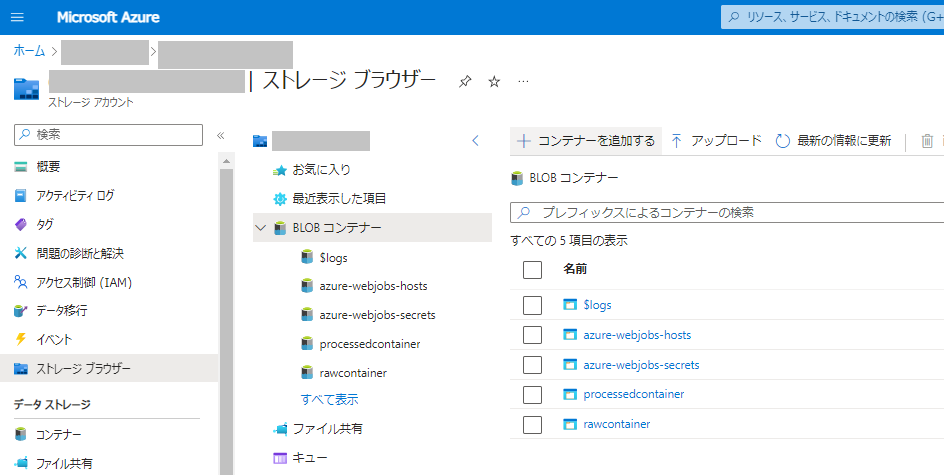Open イベント menu item
The image size is (944, 475).
[54, 340]
